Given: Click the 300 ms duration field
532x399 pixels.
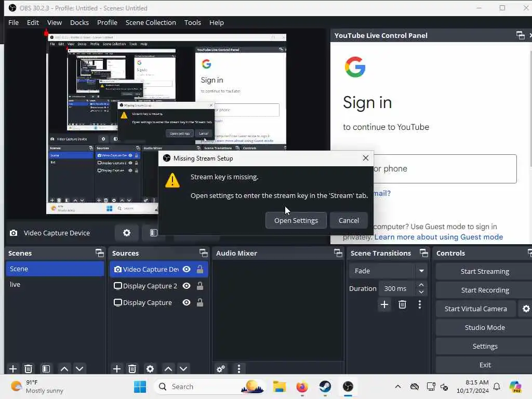Looking at the screenshot, I should tap(396, 288).
